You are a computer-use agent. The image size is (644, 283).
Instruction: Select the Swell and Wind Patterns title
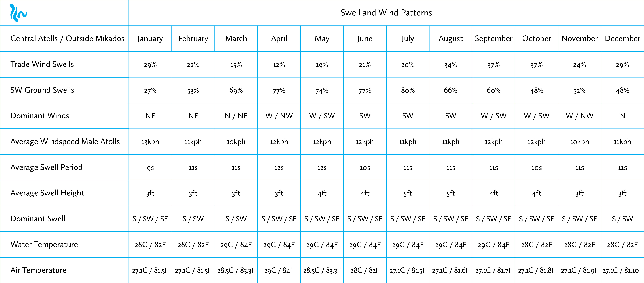coord(386,13)
